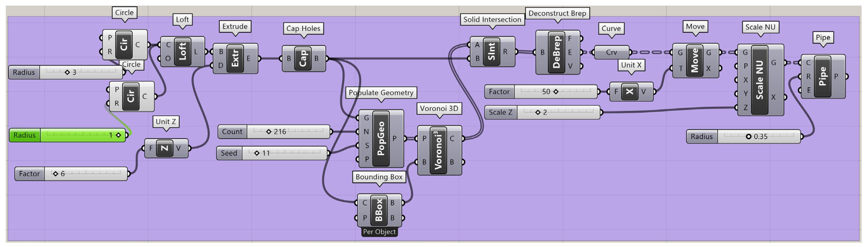Click the Radius 0.35 slider
Viewport: 868px width, 247px height.
pyautogui.click(x=743, y=136)
